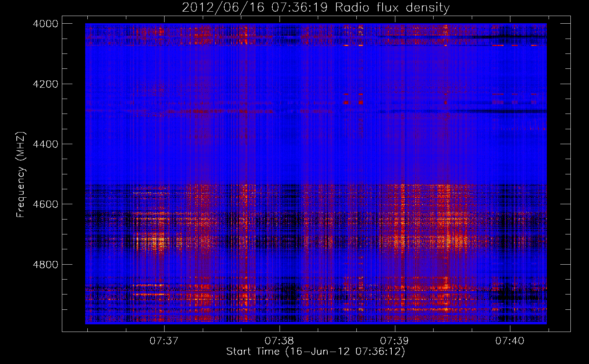Click the 07:37 time axis label

coord(164,341)
